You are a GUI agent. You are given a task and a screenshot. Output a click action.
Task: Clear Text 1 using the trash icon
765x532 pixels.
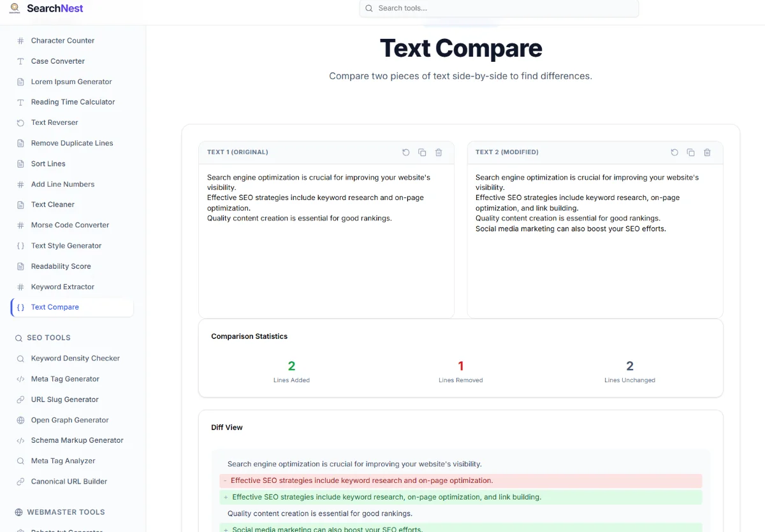[439, 152]
